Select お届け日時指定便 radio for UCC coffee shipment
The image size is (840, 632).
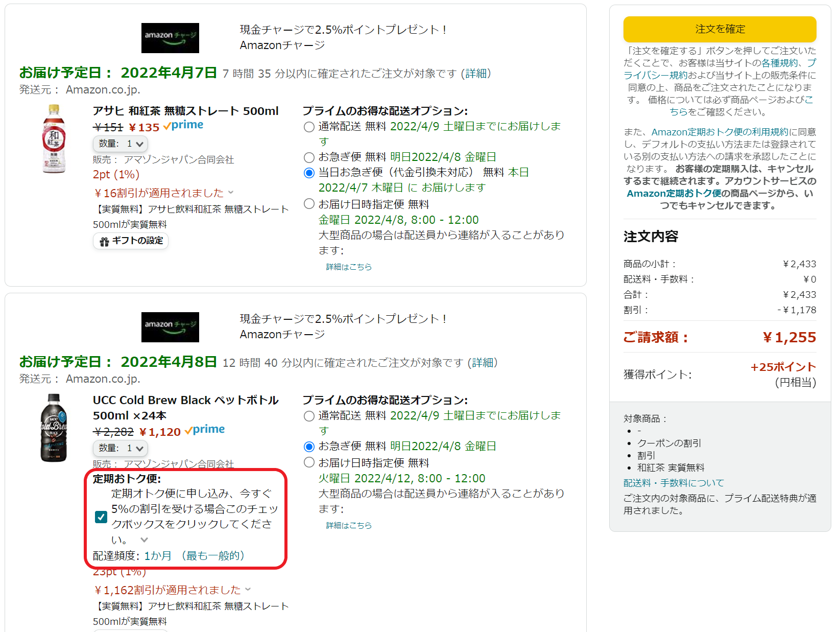click(309, 462)
